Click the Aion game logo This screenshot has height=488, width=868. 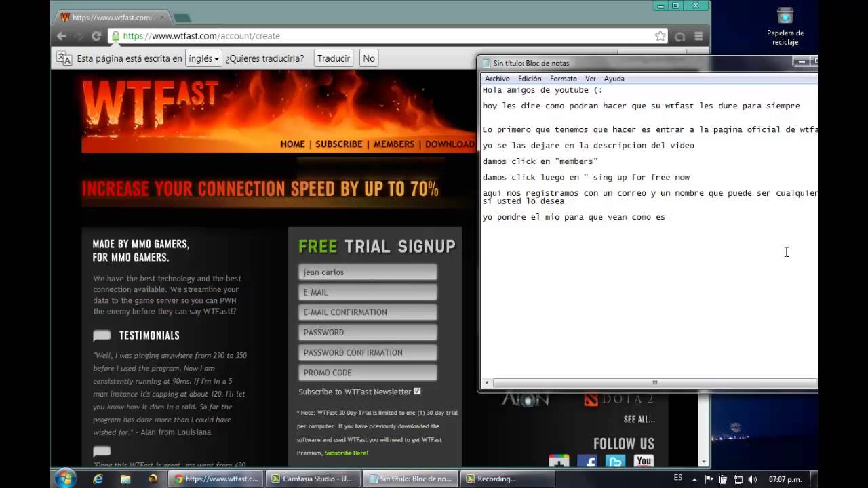coord(525,399)
